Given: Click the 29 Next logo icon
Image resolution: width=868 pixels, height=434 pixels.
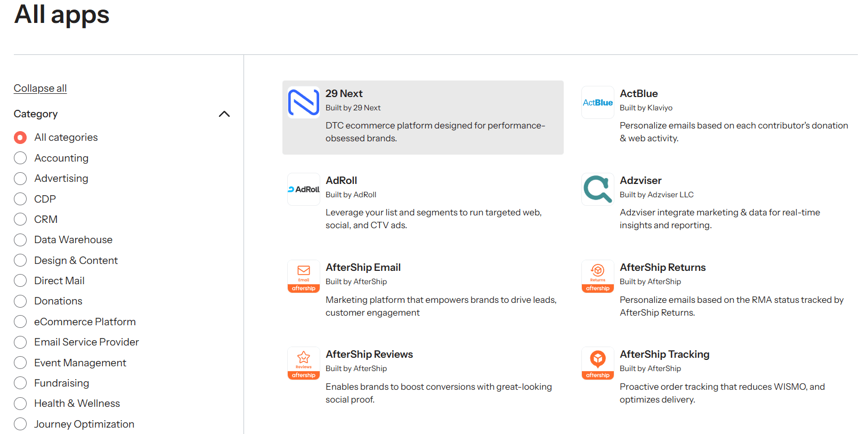Looking at the screenshot, I should (x=303, y=102).
